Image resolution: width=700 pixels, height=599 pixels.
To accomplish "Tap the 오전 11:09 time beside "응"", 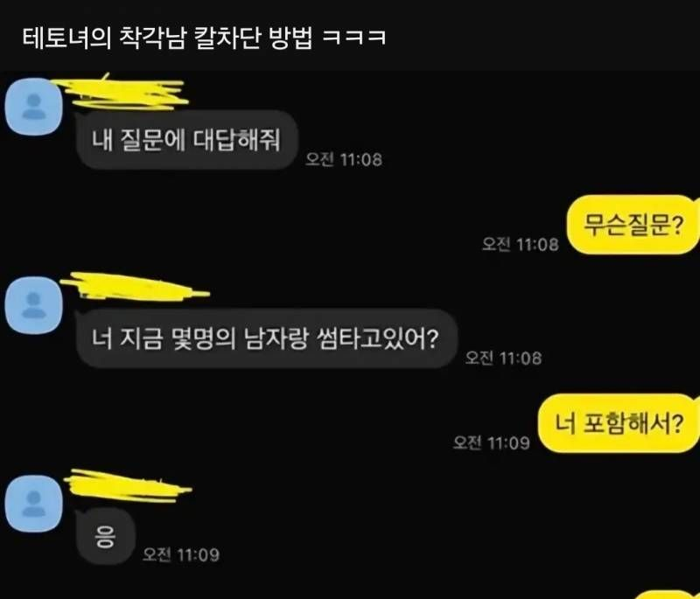I will coord(181,554).
